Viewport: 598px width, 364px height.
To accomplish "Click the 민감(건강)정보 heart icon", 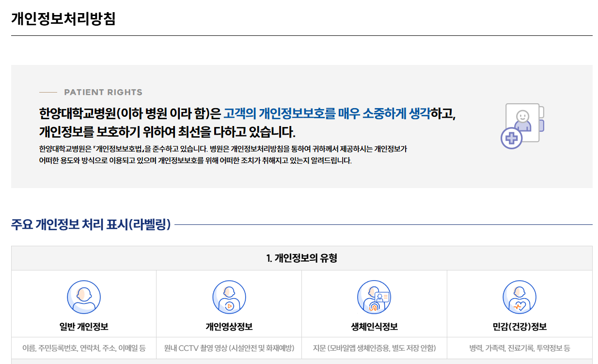I will pyautogui.click(x=519, y=297).
